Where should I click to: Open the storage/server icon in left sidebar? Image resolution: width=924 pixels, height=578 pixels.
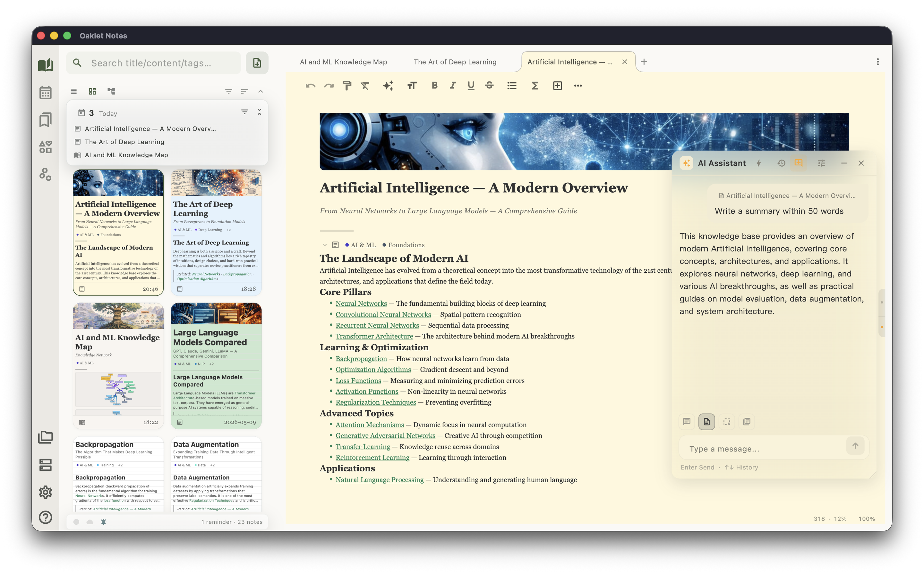pyautogui.click(x=46, y=465)
